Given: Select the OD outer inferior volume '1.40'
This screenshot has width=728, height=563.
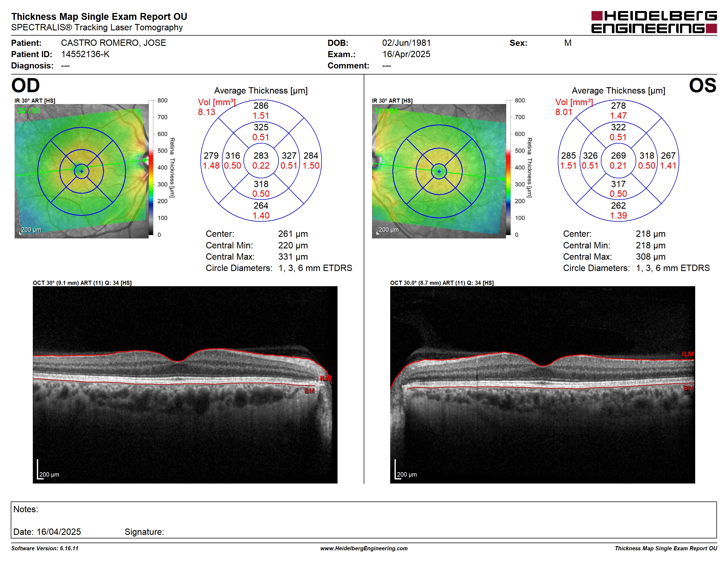Looking at the screenshot, I should coord(261,216).
